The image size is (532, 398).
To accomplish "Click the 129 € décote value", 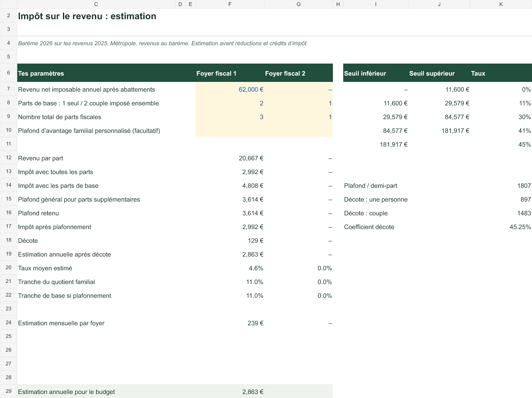I will [255, 241].
